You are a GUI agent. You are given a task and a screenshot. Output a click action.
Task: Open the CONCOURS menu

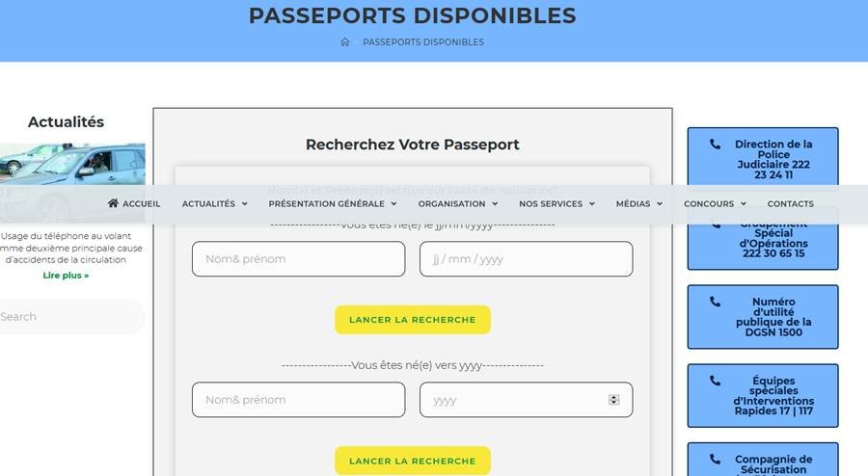pyautogui.click(x=715, y=203)
